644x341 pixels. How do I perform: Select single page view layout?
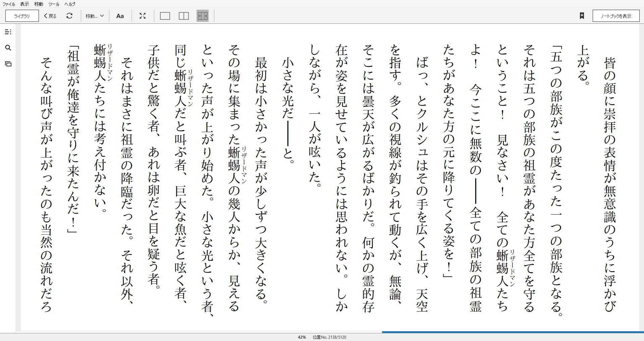click(165, 16)
